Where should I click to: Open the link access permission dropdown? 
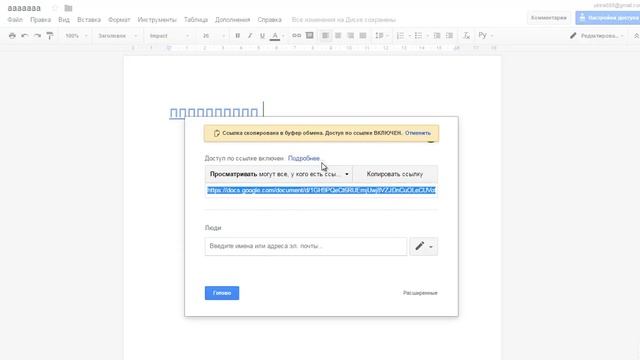tap(279, 174)
